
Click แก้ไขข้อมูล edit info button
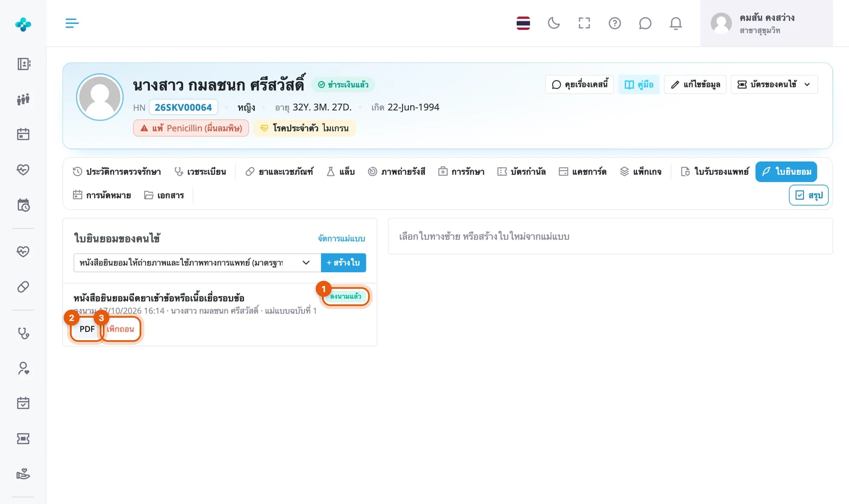click(x=695, y=84)
